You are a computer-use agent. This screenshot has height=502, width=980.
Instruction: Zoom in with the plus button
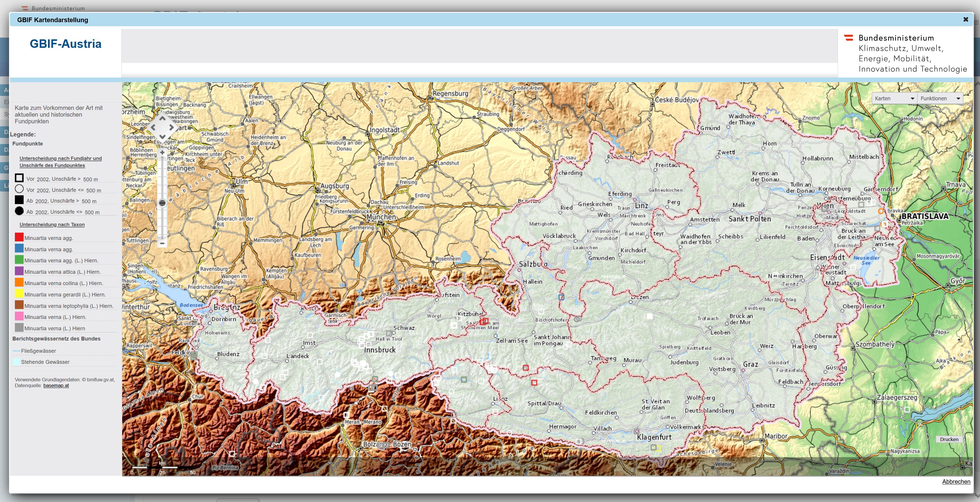pyautogui.click(x=162, y=152)
